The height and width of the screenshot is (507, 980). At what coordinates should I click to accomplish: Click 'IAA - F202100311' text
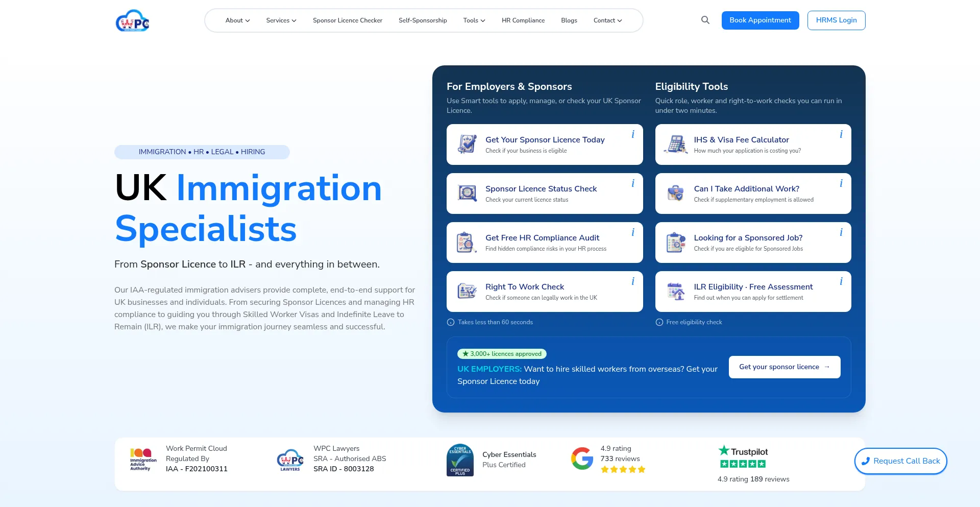pyautogui.click(x=197, y=469)
